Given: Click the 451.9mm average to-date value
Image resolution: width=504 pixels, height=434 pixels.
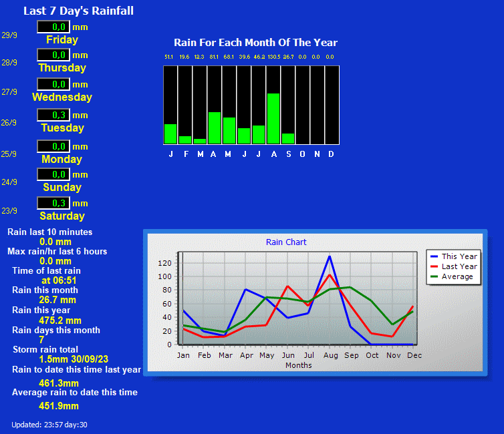Looking at the screenshot, I should coord(59,406).
